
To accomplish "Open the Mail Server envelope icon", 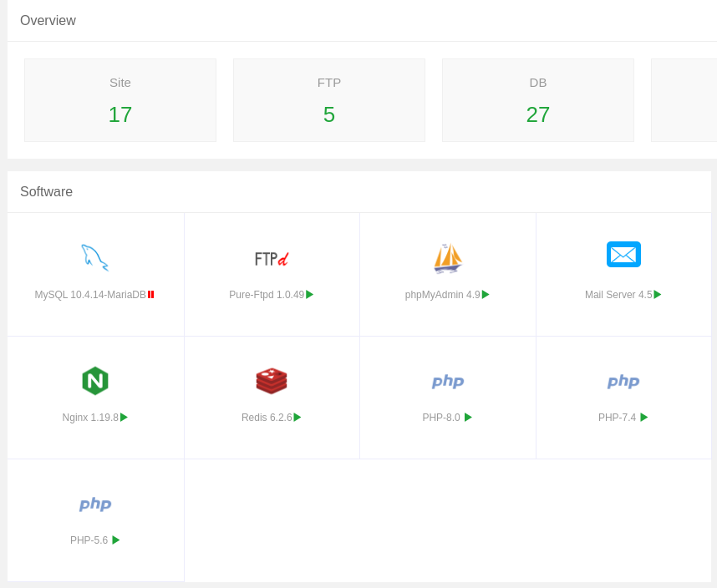I will (x=623, y=254).
